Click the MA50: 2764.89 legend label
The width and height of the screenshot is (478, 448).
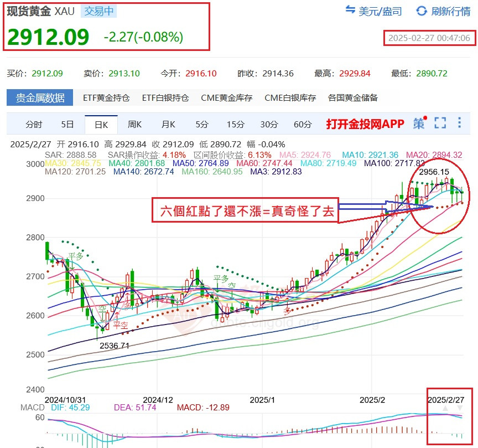tap(200, 163)
